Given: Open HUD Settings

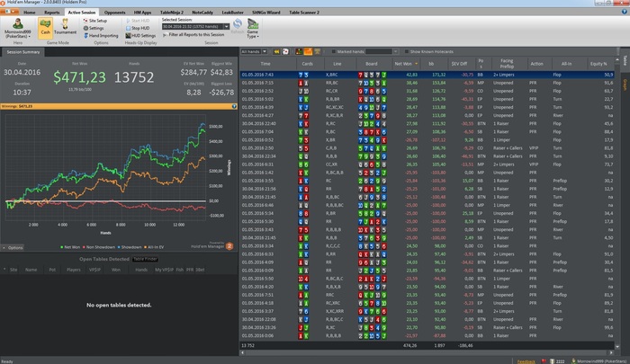Looking at the screenshot, I should [140, 36].
